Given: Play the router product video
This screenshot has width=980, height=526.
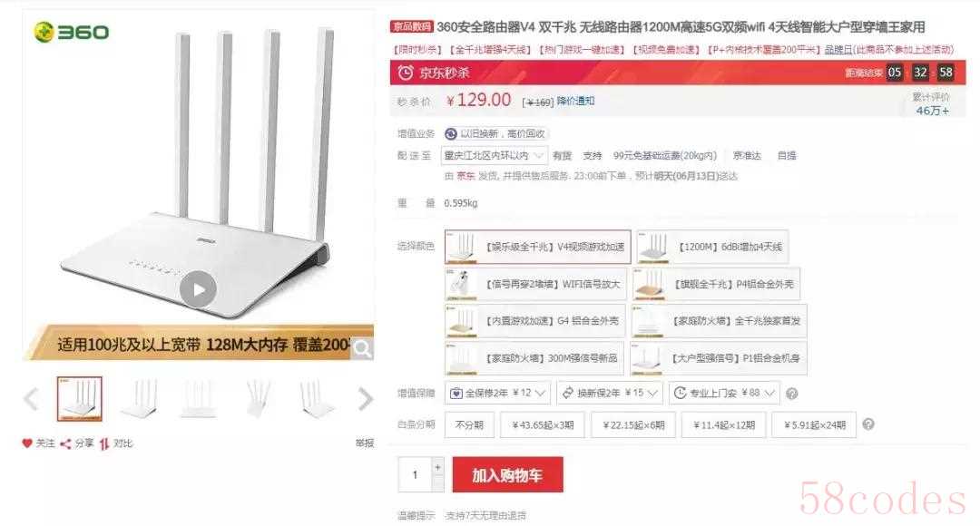Looking at the screenshot, I should tap(198, 289).
